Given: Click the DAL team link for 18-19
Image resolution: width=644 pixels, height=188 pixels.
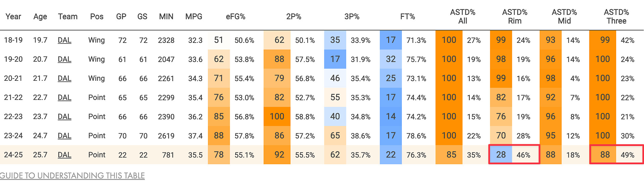Looking at the screenshot, I should coord(64,40).
